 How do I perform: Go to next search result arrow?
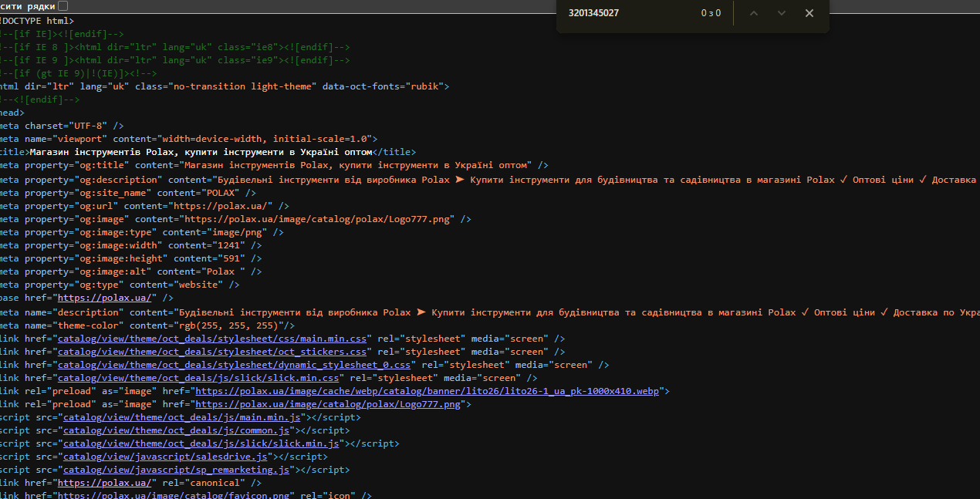pyautogui.click(x=782, y=13)
